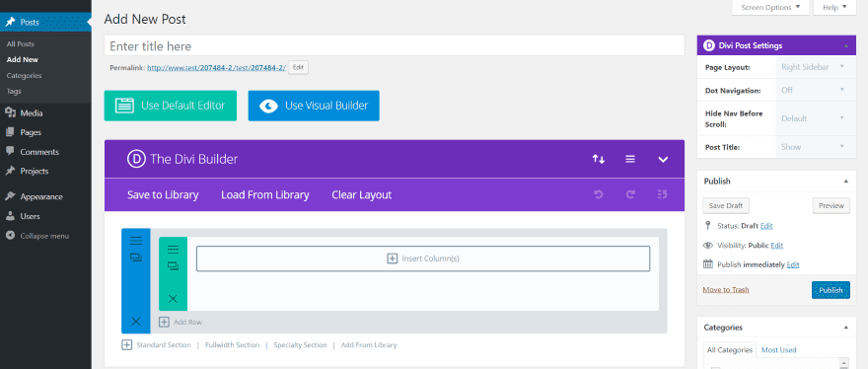Open Screen Options dropdown
The width and height of the screenshot is (868, 369).
770,7
